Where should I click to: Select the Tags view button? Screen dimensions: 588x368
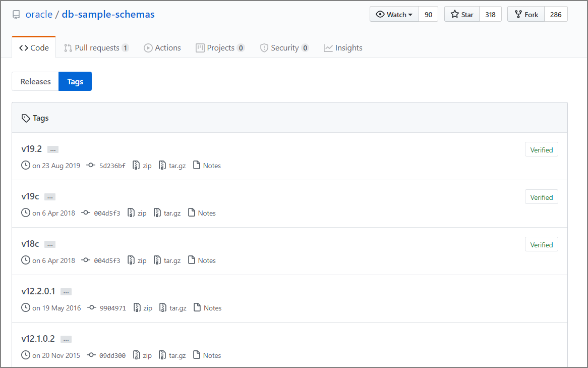(75, 81)
